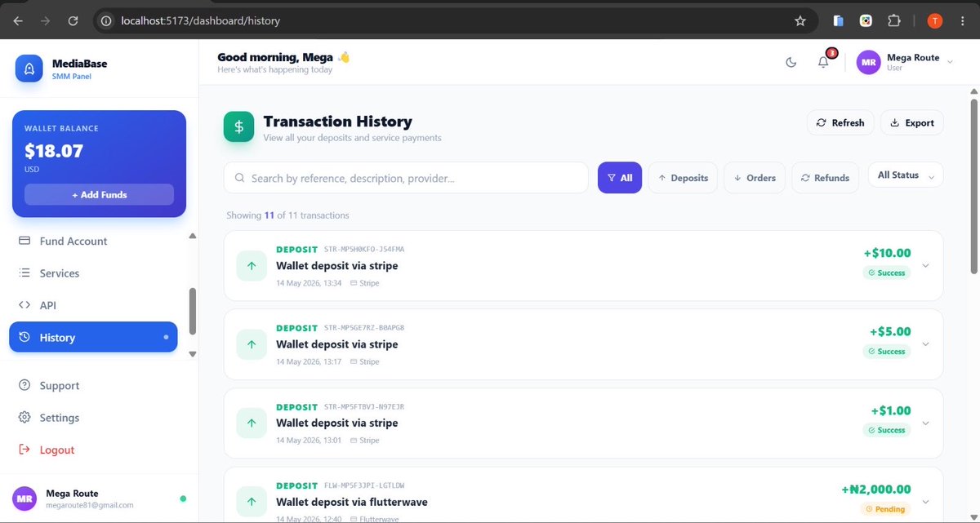980x523 pixels.
Task: Click the orange T Chrome profile avatar
Action: point(935,20)
